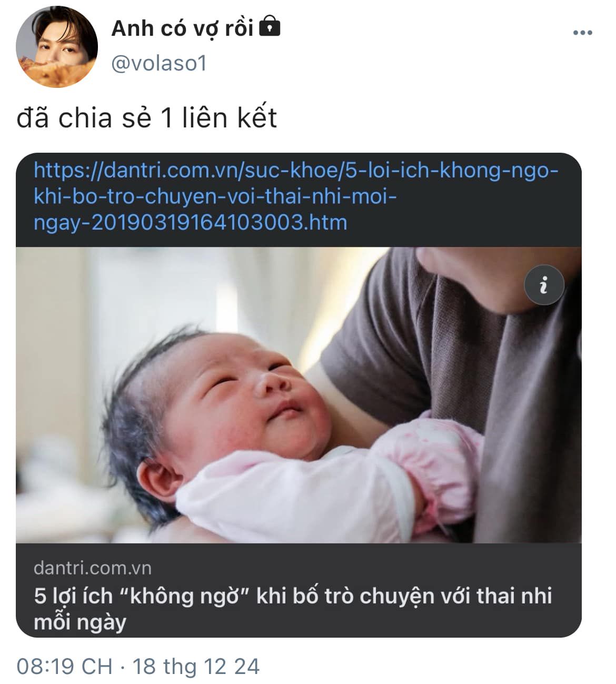Open the three-dot more options menu
The width and height of the screenshot is (616, 684).
point(582,33)
